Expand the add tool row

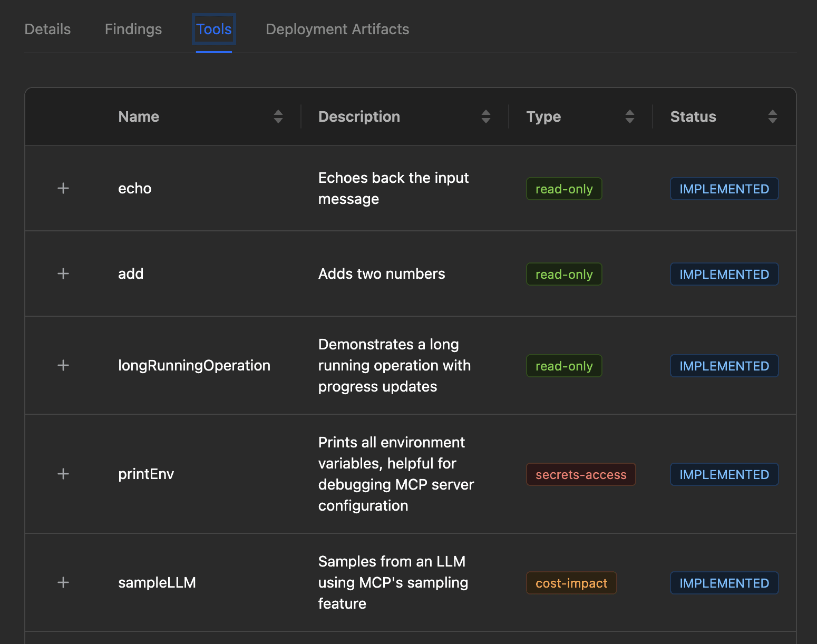click(63, 274)
